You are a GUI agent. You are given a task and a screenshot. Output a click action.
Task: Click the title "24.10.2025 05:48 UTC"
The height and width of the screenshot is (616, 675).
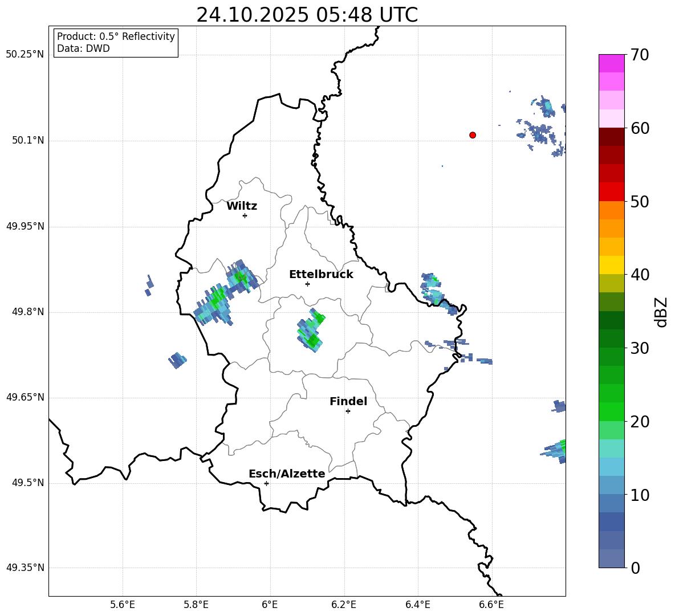tap(307, 15)
